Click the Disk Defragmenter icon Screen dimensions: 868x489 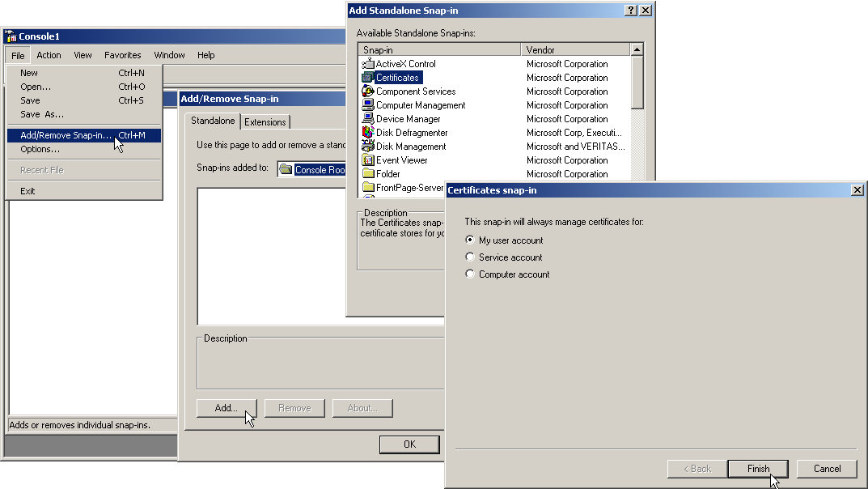368,133
